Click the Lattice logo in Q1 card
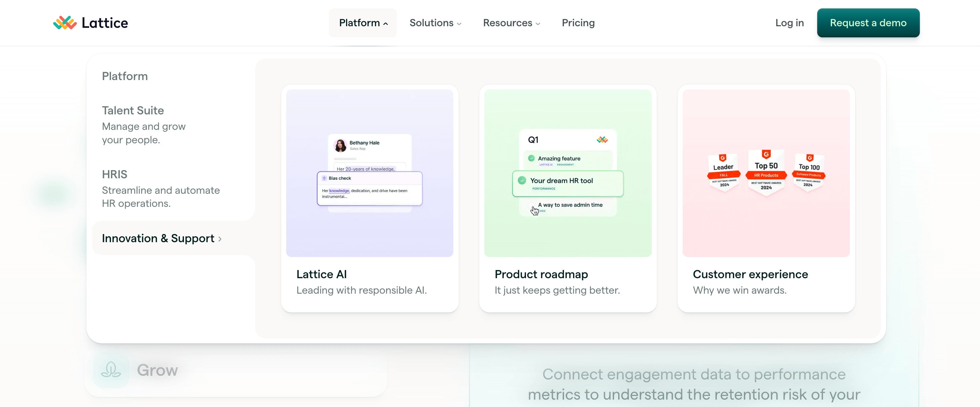The width and height of the screenshot is (980, 407). click(602, 140)
